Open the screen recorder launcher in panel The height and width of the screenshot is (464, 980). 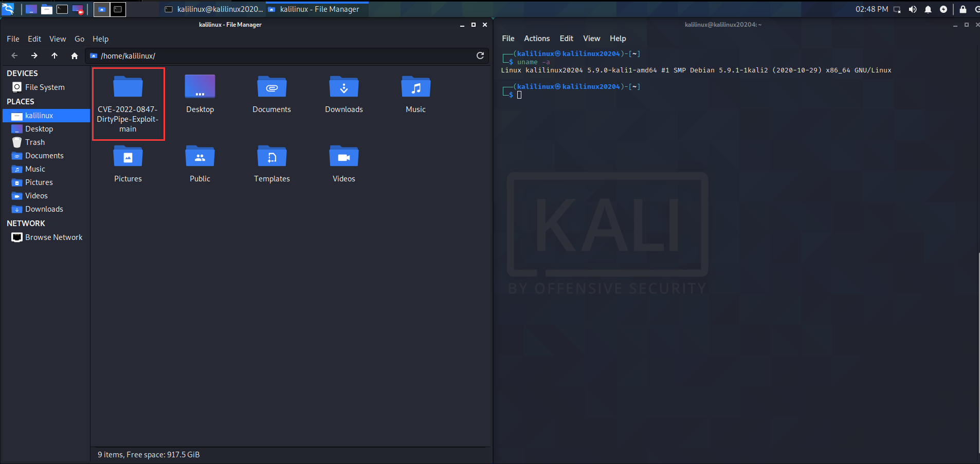tap(78, 9)
